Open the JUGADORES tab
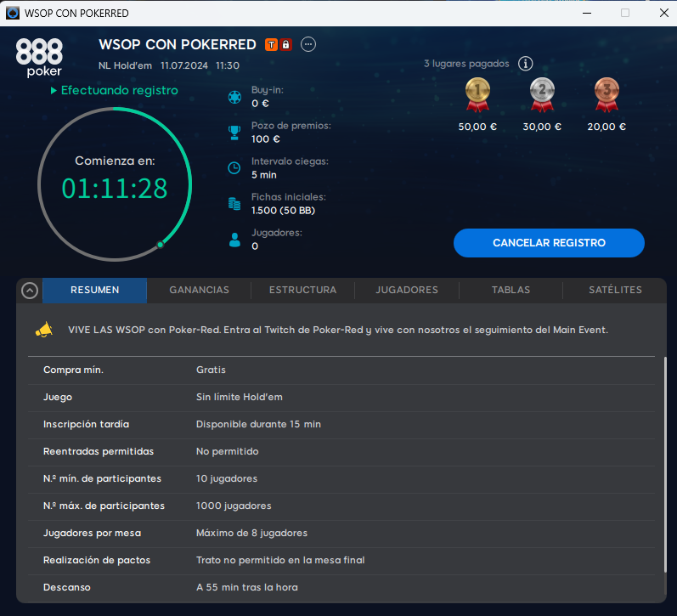This screenshot has height=616, width=677. pyautogui.click(x=407, y=291)
